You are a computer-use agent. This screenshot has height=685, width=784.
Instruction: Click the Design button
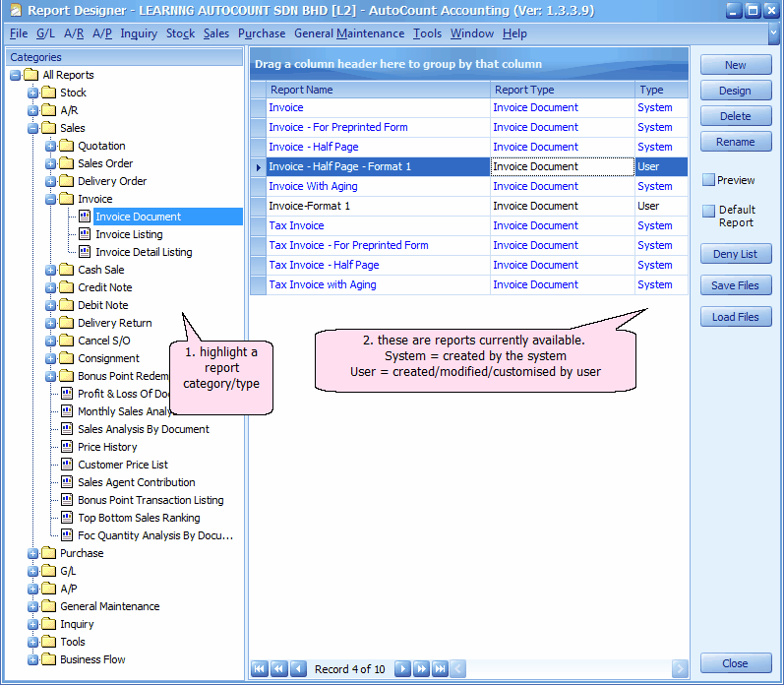pyautogui.click(x=735, y=91)
